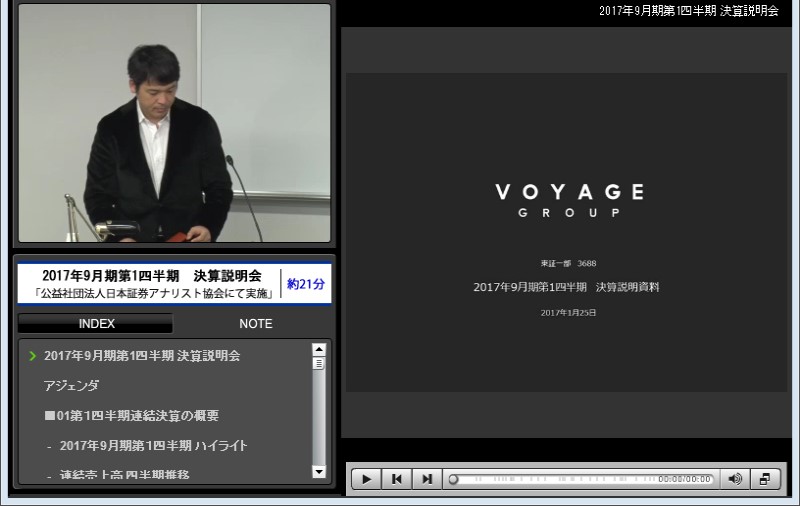Click the index scrollbar thumb
The image size is (800, 506).
click(x=319, y=363)
